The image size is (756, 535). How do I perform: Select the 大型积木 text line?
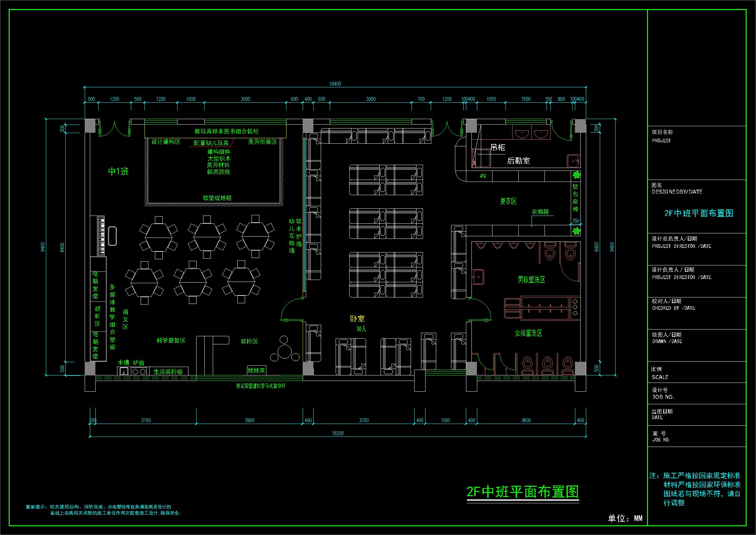[219, 159]
